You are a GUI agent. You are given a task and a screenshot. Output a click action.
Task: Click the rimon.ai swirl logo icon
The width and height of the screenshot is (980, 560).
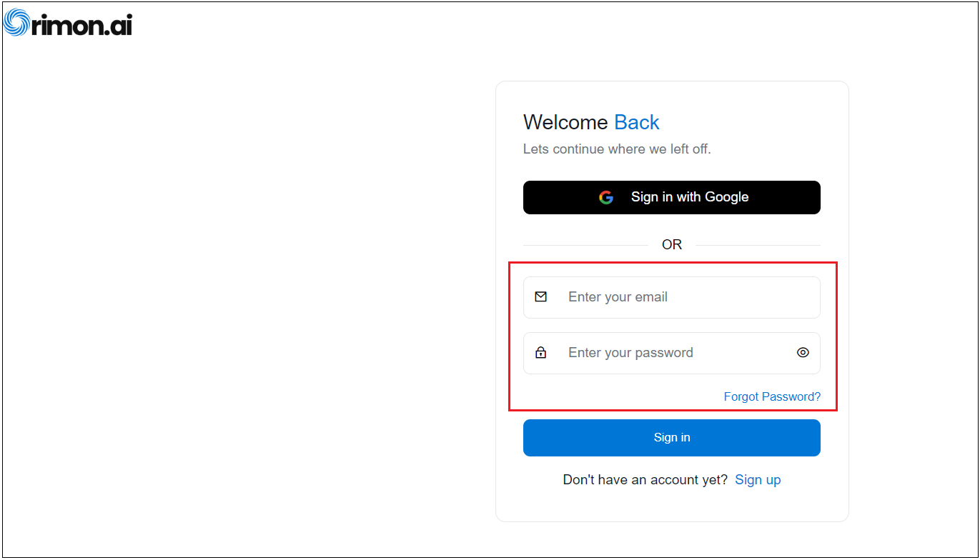click(16, 22)
